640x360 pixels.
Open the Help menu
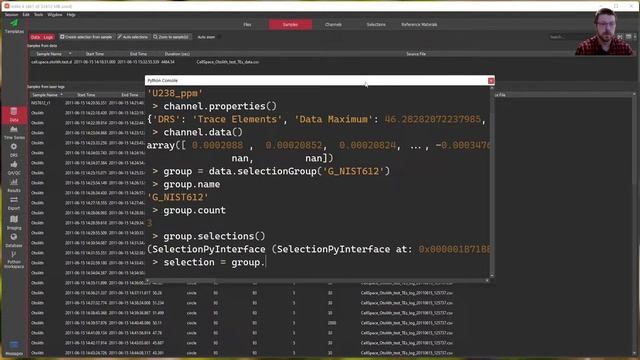click(71, 15)
